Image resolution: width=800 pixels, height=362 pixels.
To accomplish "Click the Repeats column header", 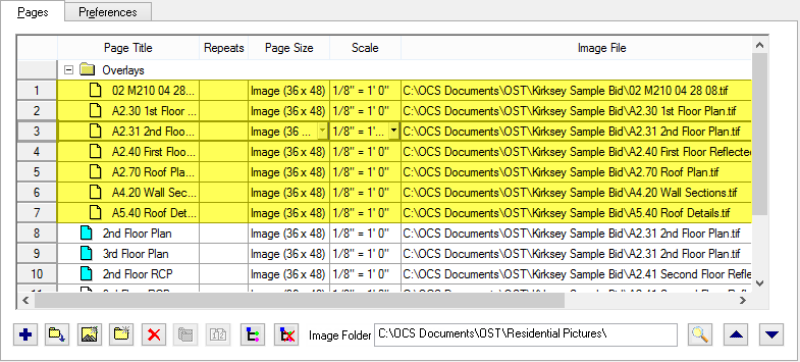I will [x=224, y=48].
